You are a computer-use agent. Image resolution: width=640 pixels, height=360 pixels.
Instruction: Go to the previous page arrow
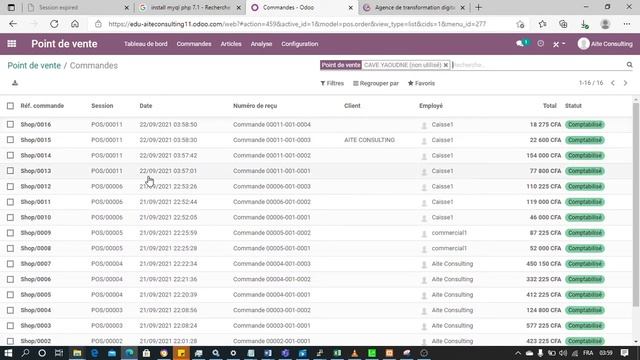point(613,83)
